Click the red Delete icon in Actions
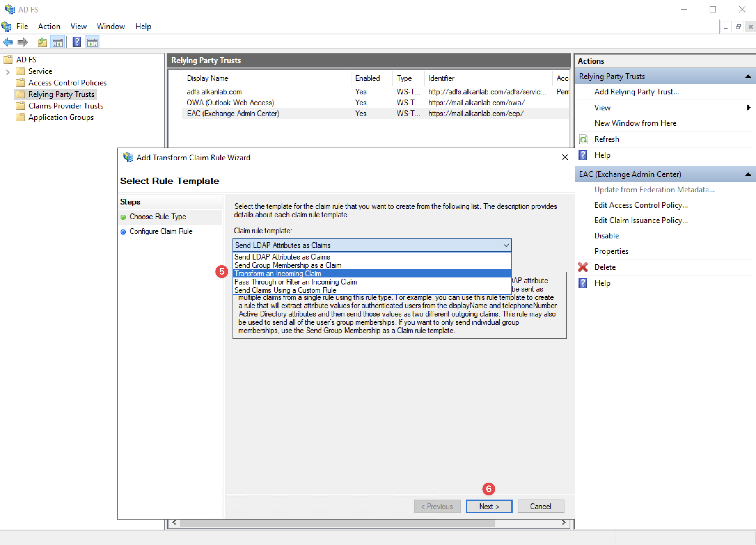Image resolution: width=756 pixels, height=545 pixels. point(583,267)
